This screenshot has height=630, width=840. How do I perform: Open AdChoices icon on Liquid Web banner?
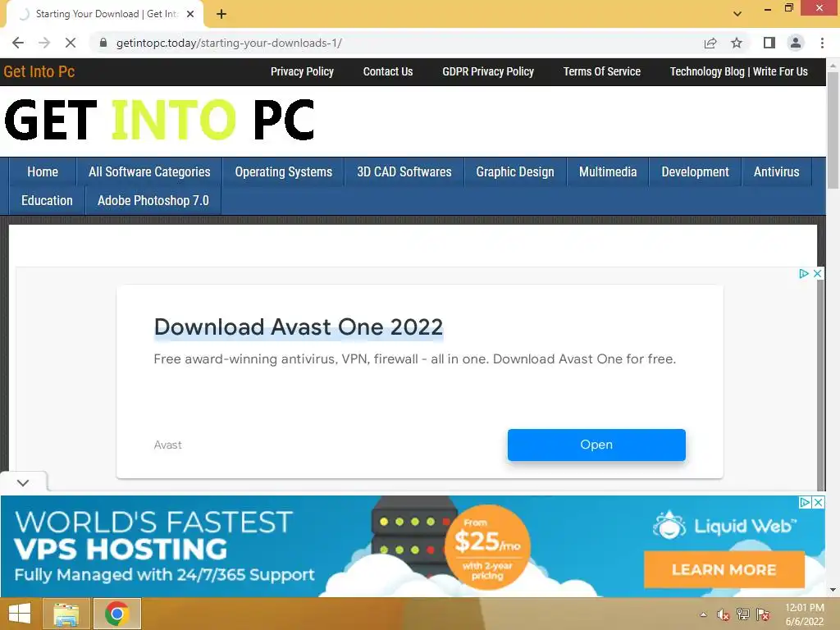point(805,503)
